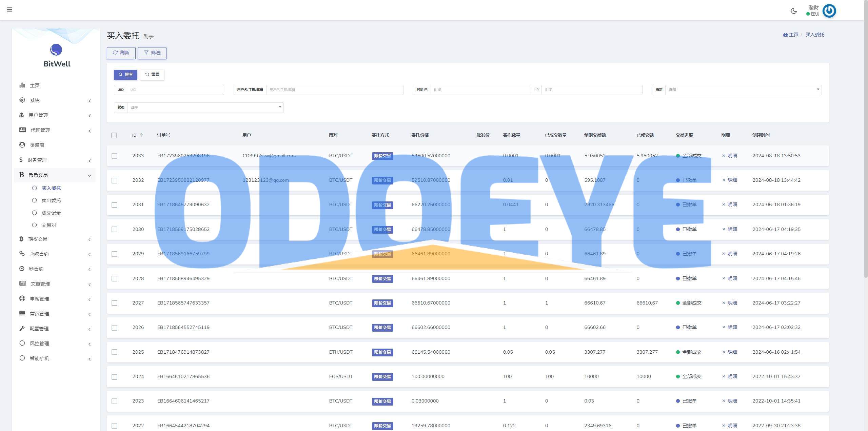This screenshot has width=868, height=431.
Task: Focus the 用户名/手机/邮箱 input field
Action: coord(335,90)
